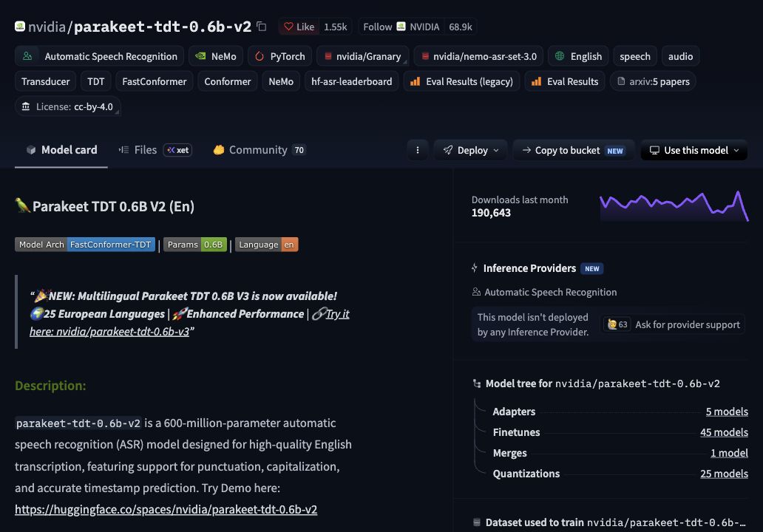Click the 63 reactions counter
The height and width of the screenshot is (532, 763).
pyautogui.click(x=617, y=324)
